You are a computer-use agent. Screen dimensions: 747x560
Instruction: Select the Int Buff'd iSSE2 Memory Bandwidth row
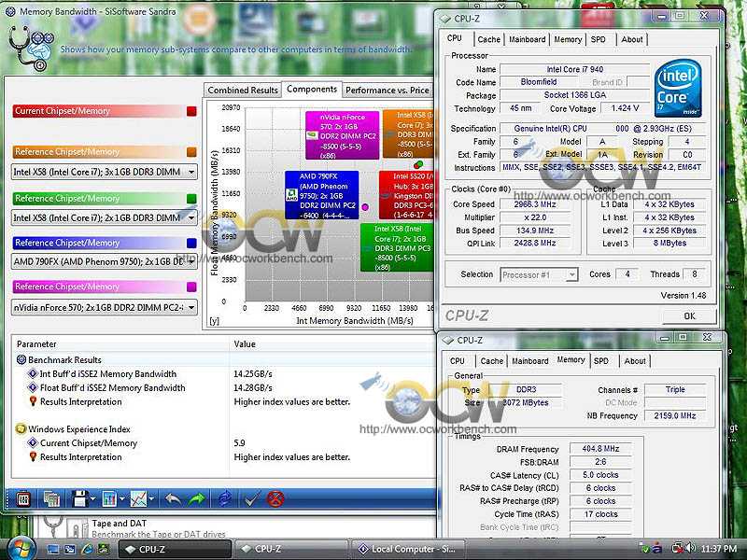(224, 374)
